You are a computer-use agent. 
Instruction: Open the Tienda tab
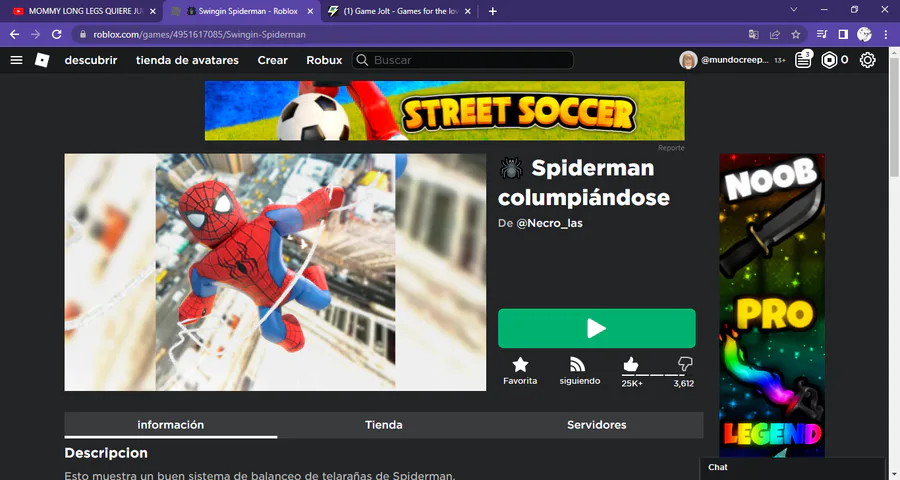(383, 425)
